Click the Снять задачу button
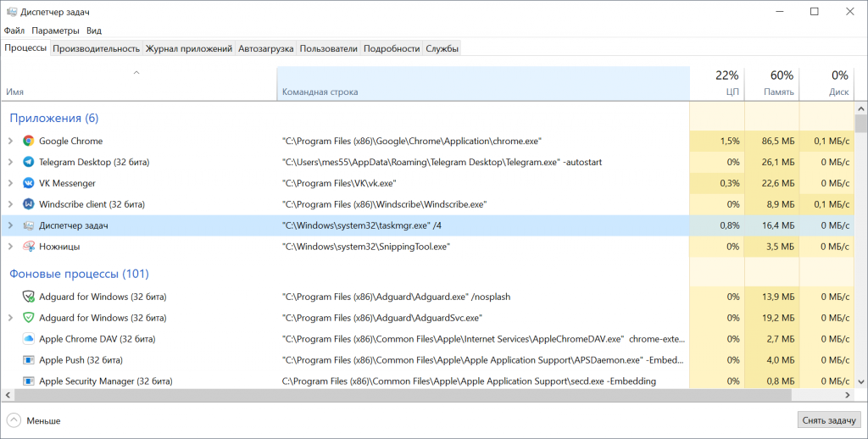Screen dimensions: 868x439 [829, 420]
